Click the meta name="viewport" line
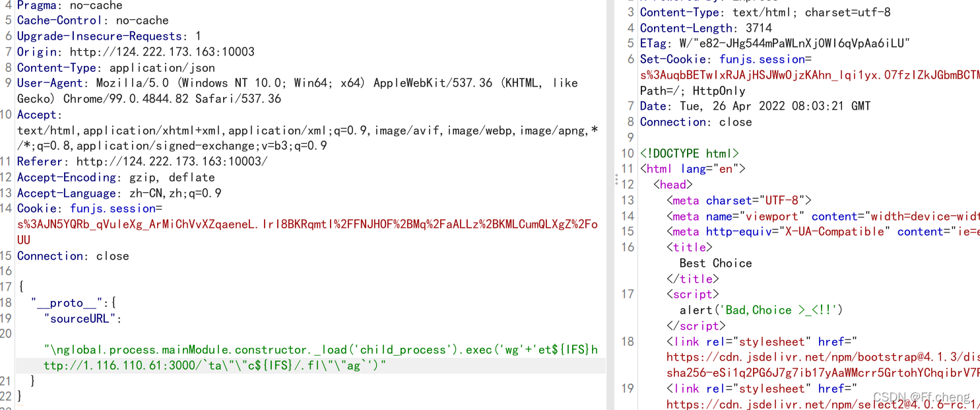 [823, 217]
